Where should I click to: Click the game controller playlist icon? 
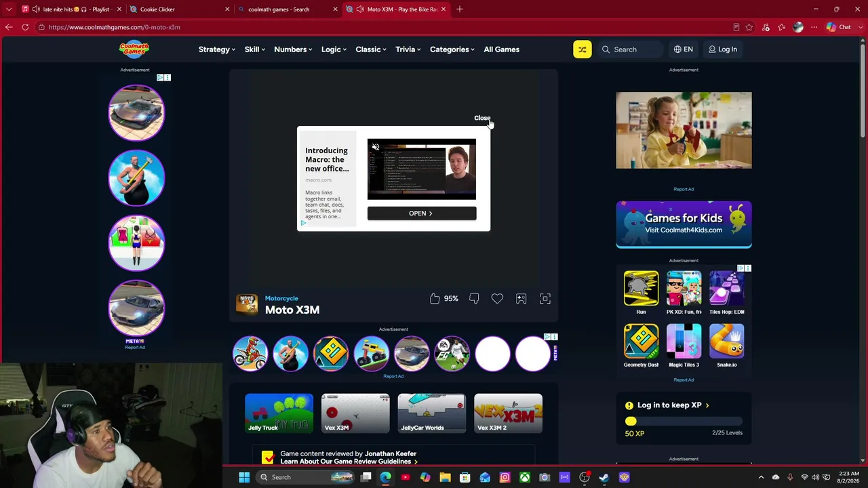click(521, 298)
